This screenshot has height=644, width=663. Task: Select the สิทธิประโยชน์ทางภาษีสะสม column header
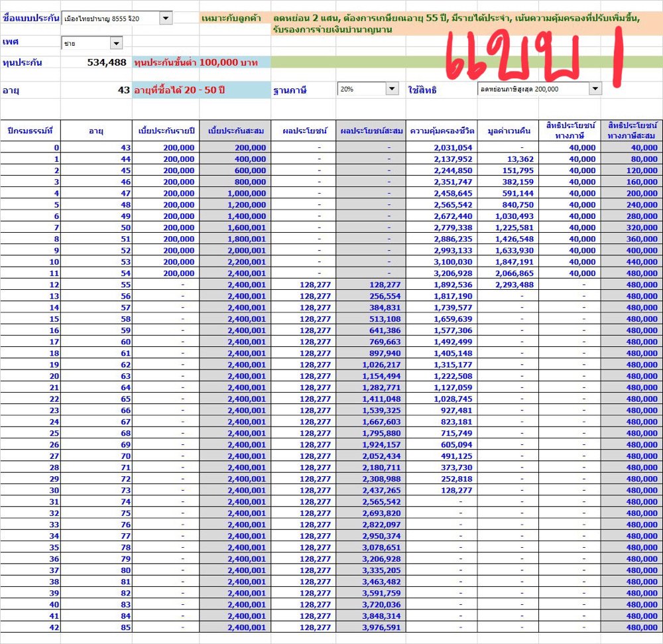click(631, 130)
